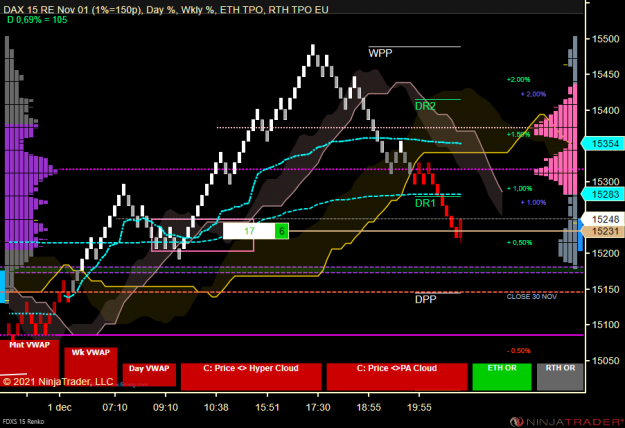This screenshot has height=428, width=625.
Task: Click the blue + 2,00% level label
Action: 533,94
